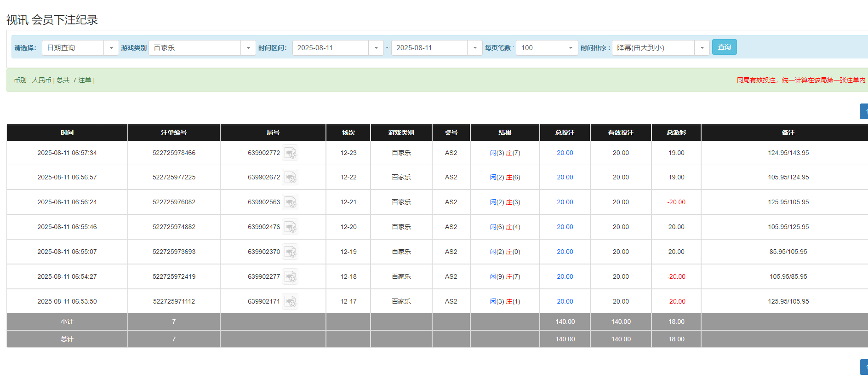Expand the 日期查询 selection dropdown
Viewport: 868px width, 385px height.
coord(111,48)
